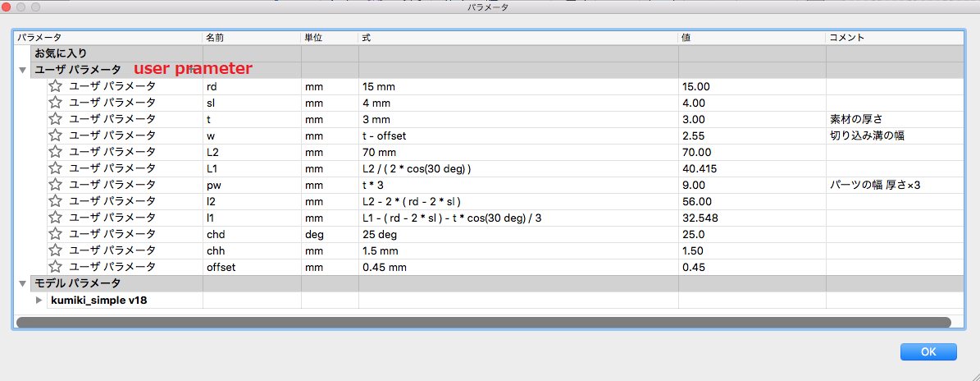Edit the expression 't * 3'
The width and height of the screenshot is (980, 381).
pyautogui.click(x=519, y=185)
